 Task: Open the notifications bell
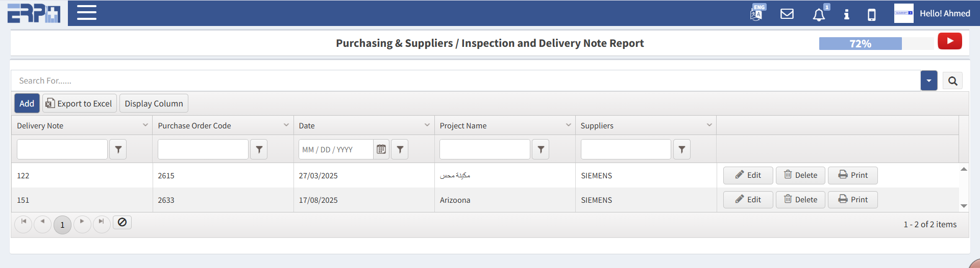819,14
